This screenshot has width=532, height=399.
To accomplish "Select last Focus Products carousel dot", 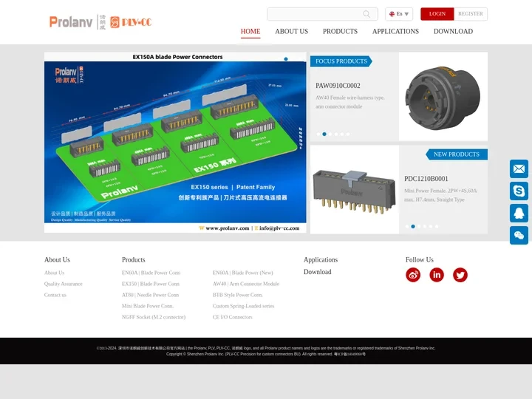I will 348,134.
